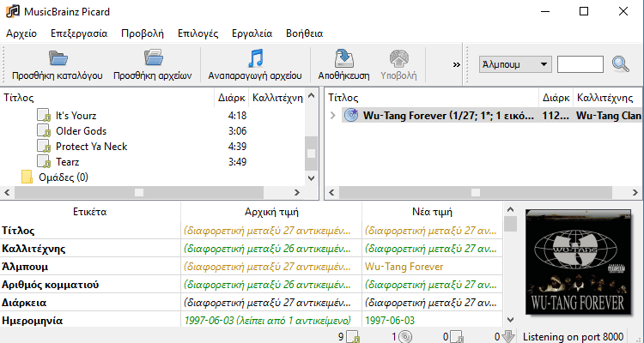Click the Υποβολή fingerprint submit icon
The image size is (644, 343).
pos(398,58)
